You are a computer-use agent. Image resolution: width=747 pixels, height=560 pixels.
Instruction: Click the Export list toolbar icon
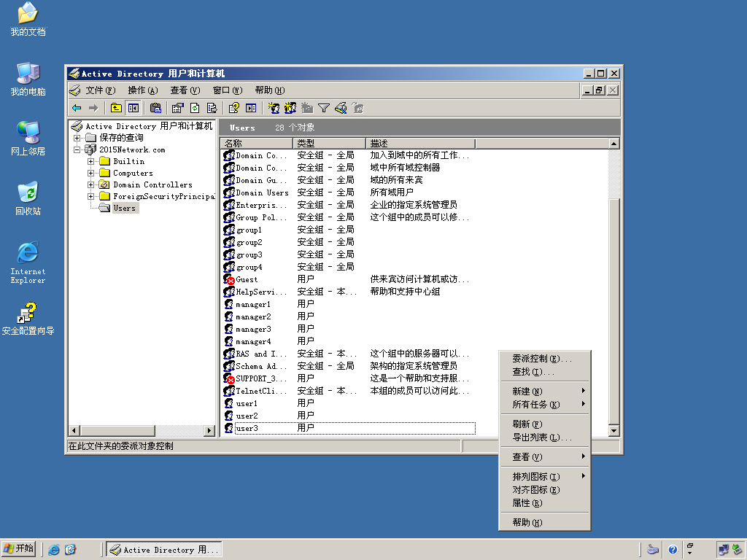click(x=212, y=108)
